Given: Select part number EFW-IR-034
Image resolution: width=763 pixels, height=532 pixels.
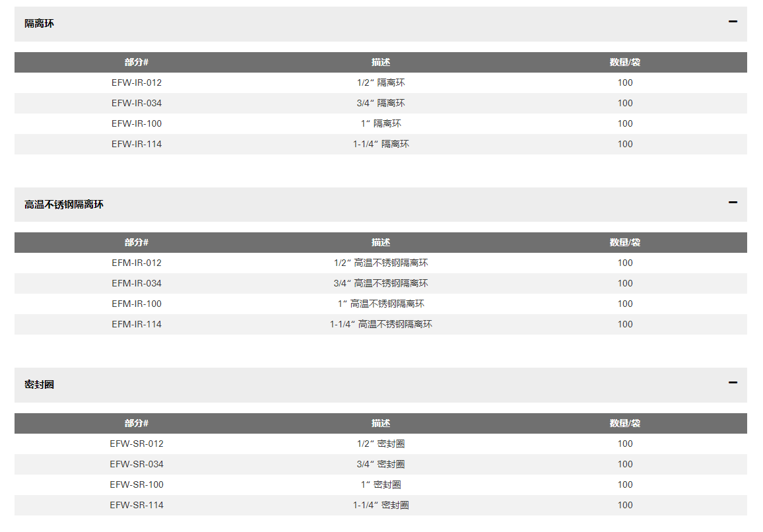Looking at the screenshot, I should (137, 103).
